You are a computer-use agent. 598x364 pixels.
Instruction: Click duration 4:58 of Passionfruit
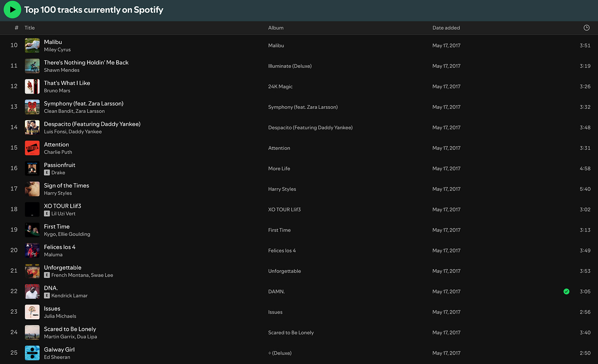(585, 169)
